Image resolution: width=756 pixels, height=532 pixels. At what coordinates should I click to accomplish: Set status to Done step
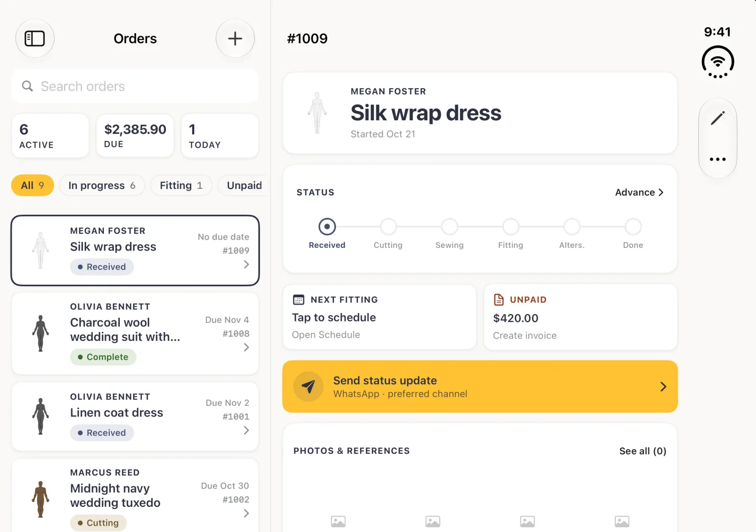[633, 227]
